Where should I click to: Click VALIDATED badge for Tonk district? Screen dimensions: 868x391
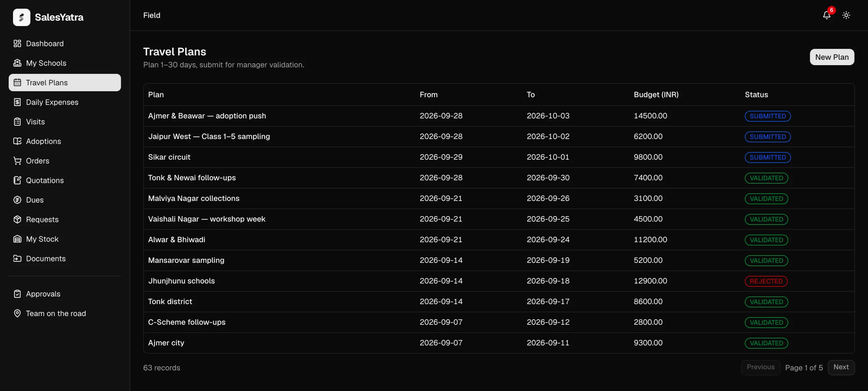[x=766, y=302]
